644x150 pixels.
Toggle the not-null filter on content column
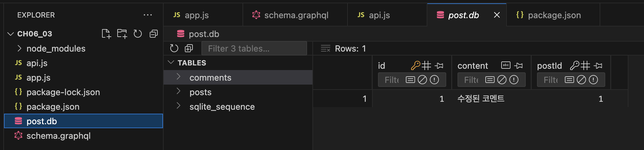514,80
